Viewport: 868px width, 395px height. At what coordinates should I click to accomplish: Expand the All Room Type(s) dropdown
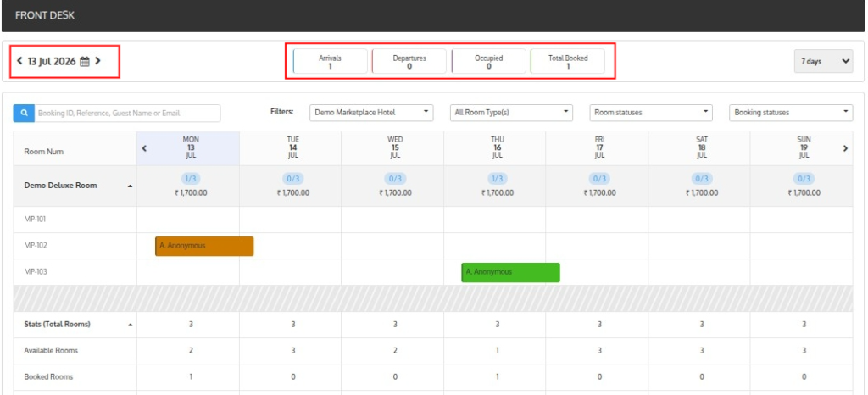click(x=511, y=112)
